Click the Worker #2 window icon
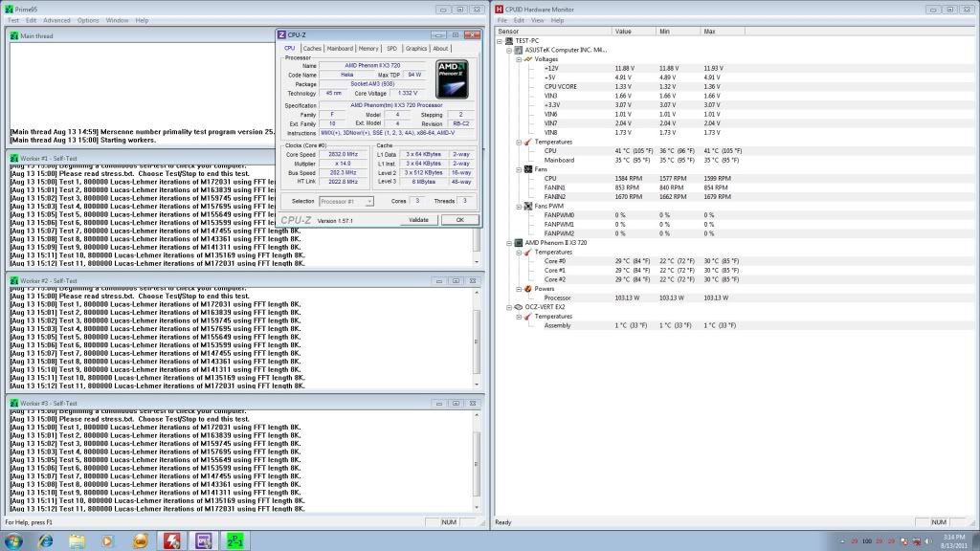The image size is (980, 551). tap(14, 281)
